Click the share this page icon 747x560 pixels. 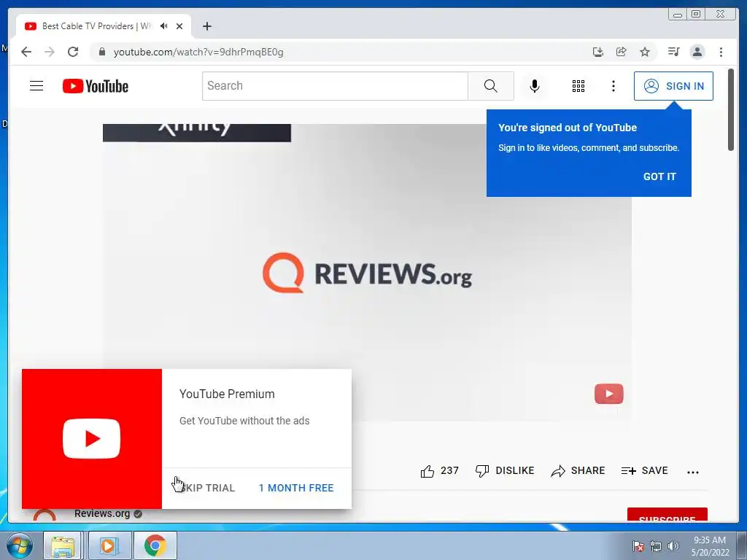click(622, 52)
